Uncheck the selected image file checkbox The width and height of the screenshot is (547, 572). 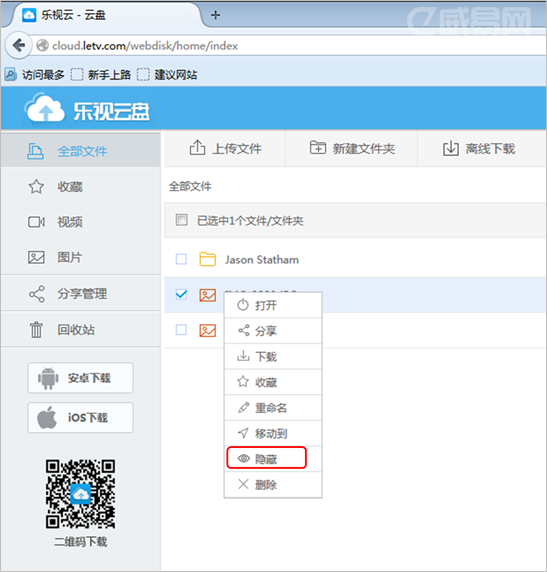tap(181, 294)
